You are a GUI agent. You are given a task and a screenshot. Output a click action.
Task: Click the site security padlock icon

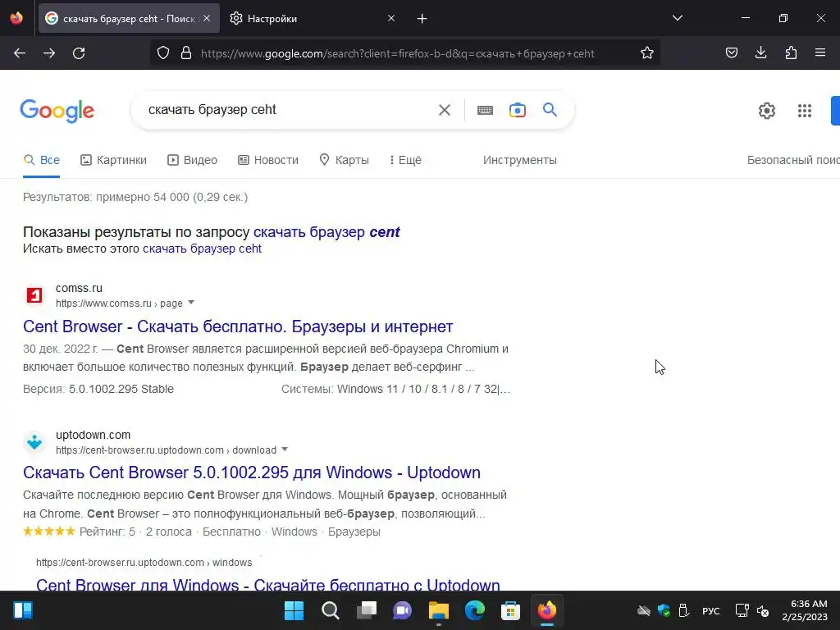tap(186, 53)
